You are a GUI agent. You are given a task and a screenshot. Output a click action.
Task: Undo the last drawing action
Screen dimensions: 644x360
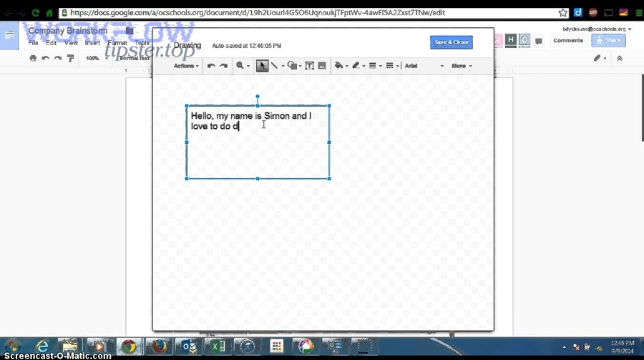pos(211,66)
